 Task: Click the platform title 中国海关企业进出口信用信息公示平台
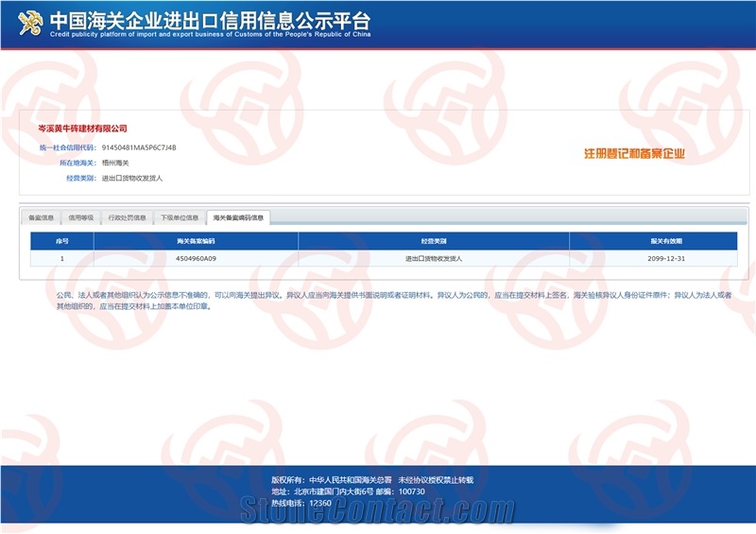(210, 20)
